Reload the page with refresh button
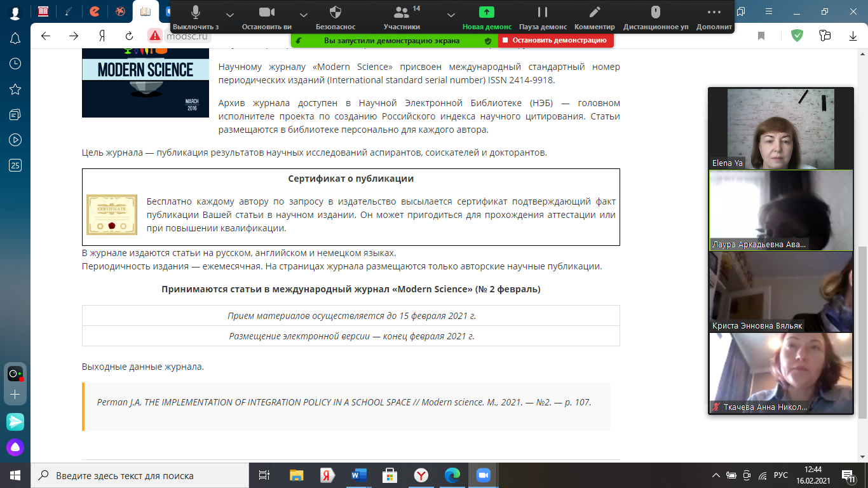Screen dimensions: 868x488 (x=130, y=36)
